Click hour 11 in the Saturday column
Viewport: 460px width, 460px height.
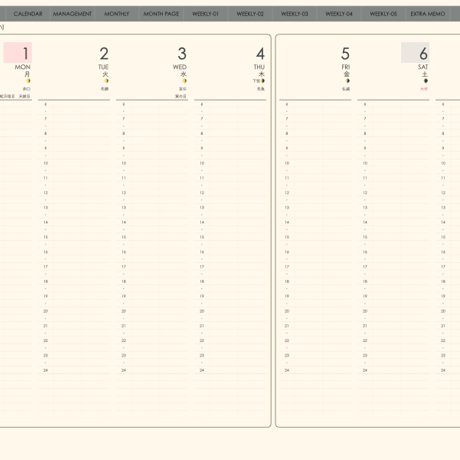tap(365, 178)
